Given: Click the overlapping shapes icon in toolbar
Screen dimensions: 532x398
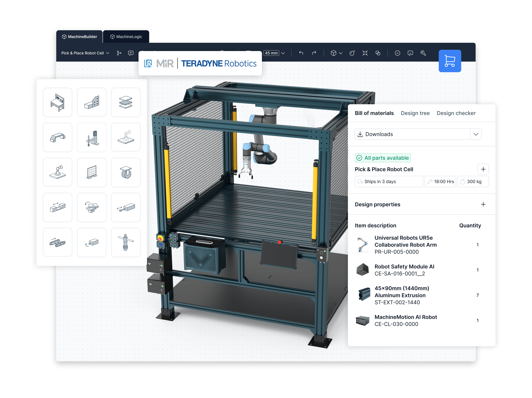Looking at the screenshot, I should pyautogui.click(x=378, y=53).
